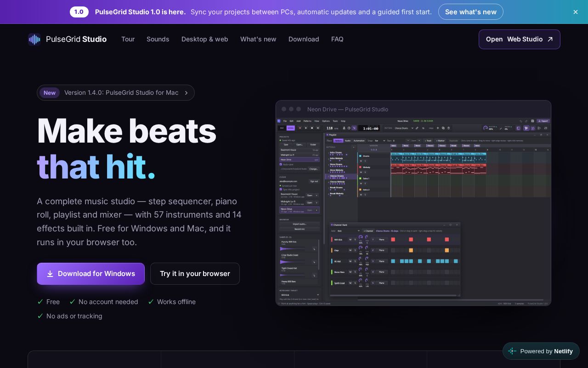
Task: Click the Sign out button in the Cloud panel
Action: [314, 181]
